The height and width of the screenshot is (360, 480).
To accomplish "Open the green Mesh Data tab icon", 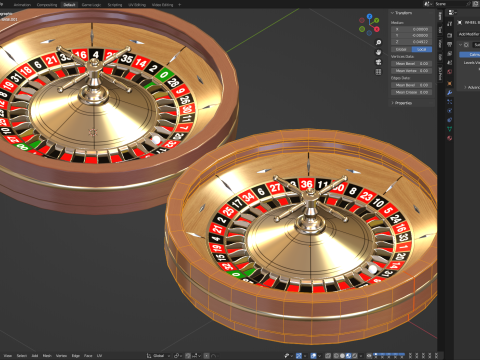I will (x=450, y=129).
